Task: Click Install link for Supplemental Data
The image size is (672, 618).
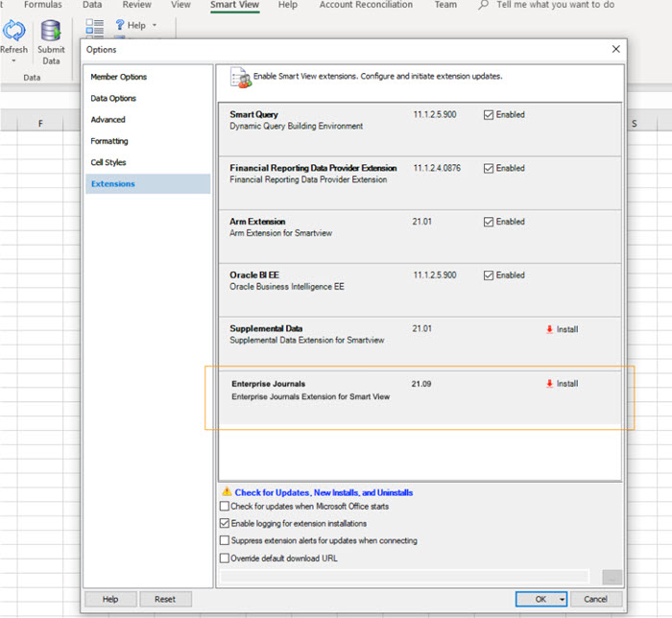Action: [x=567, y=329]
